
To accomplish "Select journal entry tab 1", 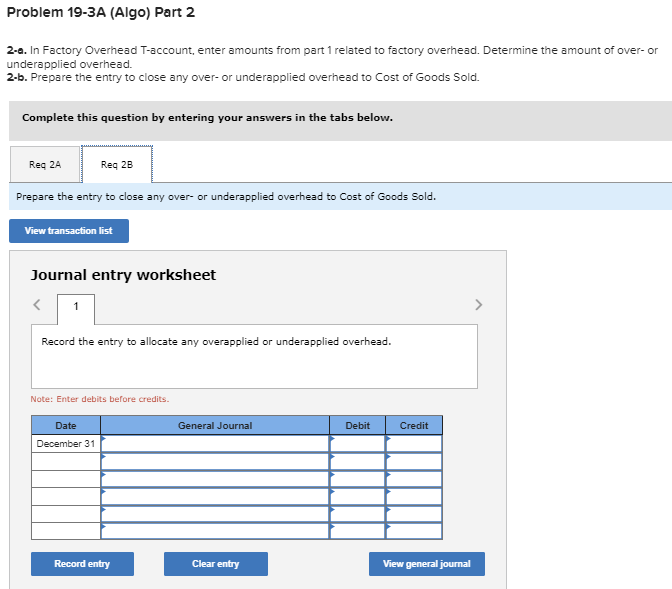I will click(76, 307).
